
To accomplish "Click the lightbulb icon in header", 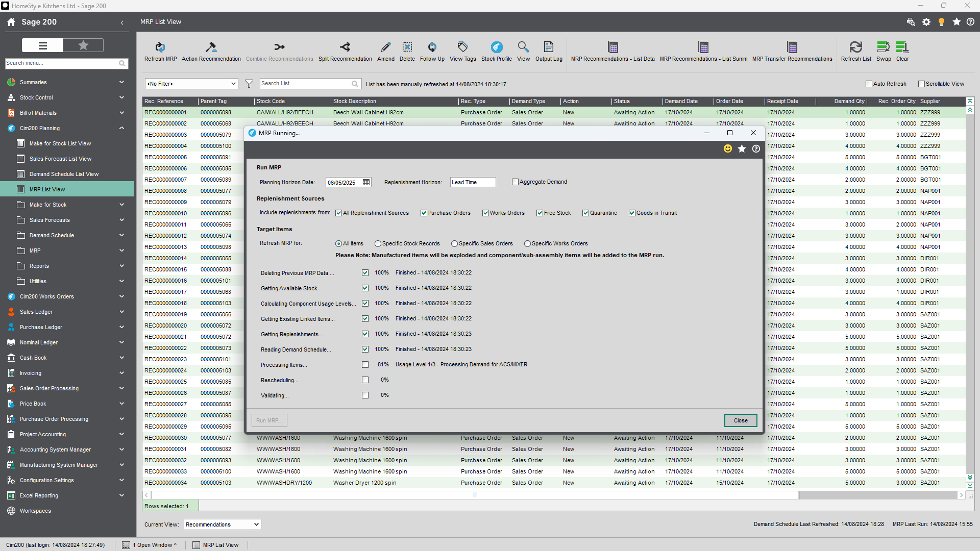I will point(942,22).
